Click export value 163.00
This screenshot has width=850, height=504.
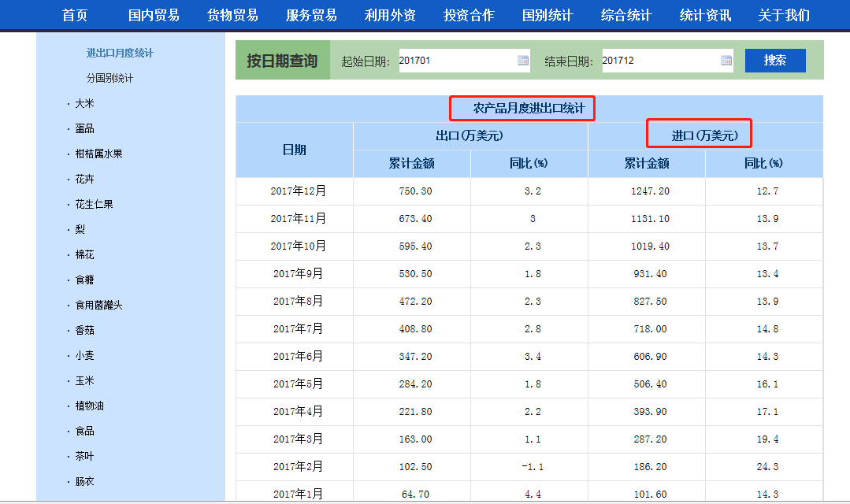(416, 439)
